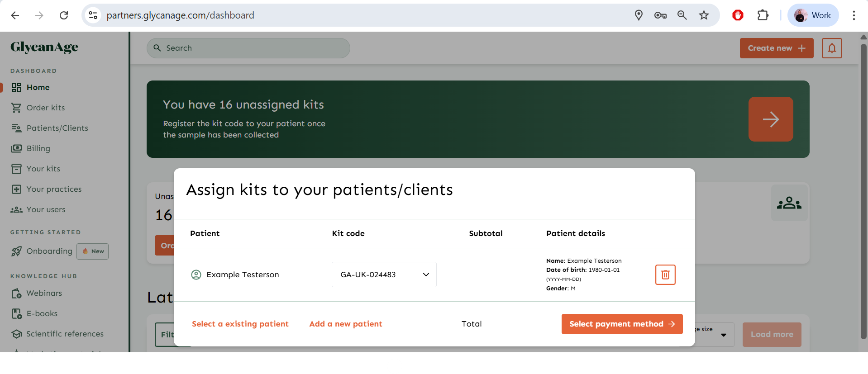Open browser extensions puzzle icon
The image size is (868, 374).
tap(763, 15)
